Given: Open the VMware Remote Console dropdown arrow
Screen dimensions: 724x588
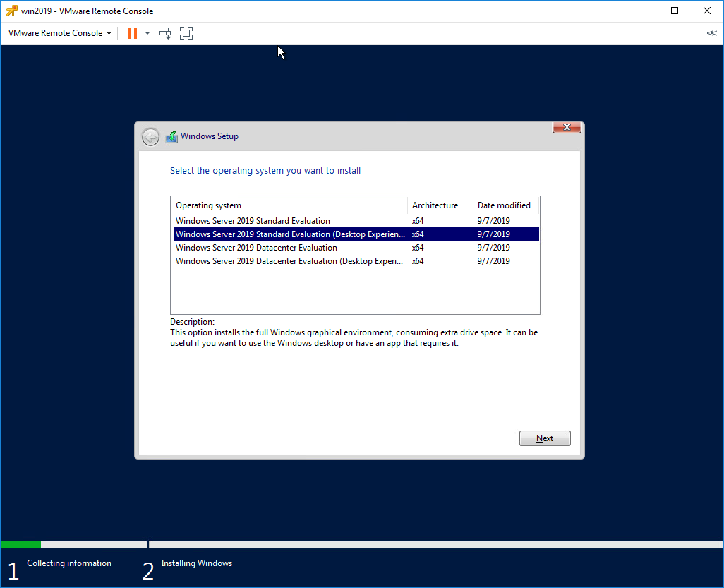Looking at the screenshot, I should (x=109, y=33).
